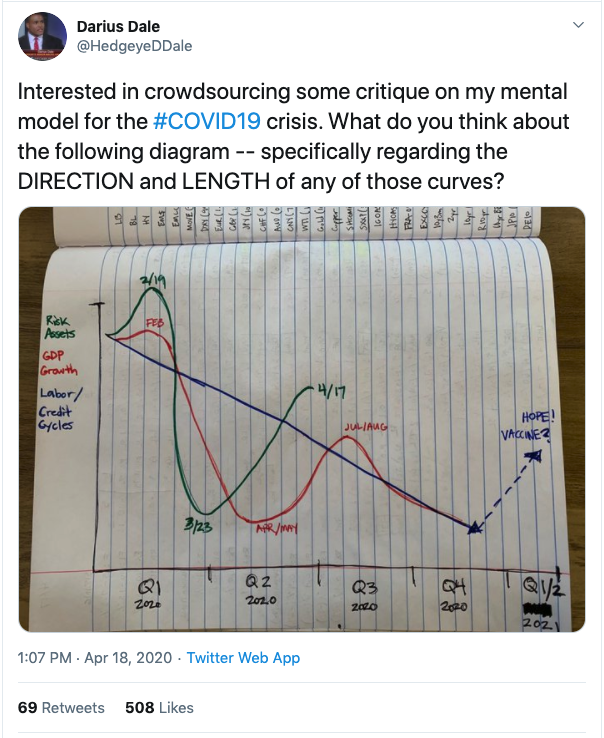The width and height of the screenshot is (604, 738).
Task: Click the Labor/Credit Cycles legend text
Action: (x=60, y=409)
